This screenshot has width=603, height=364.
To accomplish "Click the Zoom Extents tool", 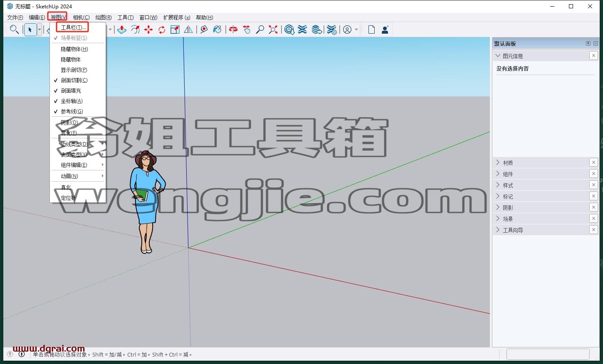I will click(x=273, y=30).
